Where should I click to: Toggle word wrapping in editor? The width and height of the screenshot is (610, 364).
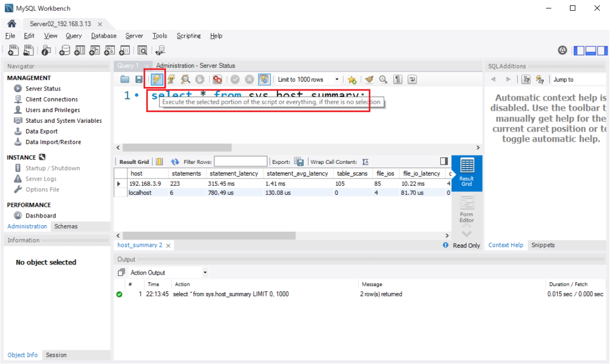412,79
